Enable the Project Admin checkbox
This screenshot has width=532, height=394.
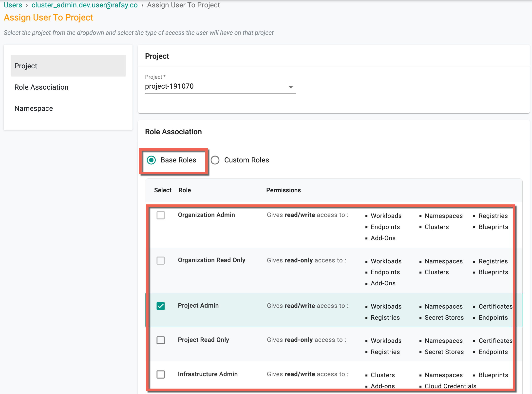pyautogui.click(x=160, y=305)
